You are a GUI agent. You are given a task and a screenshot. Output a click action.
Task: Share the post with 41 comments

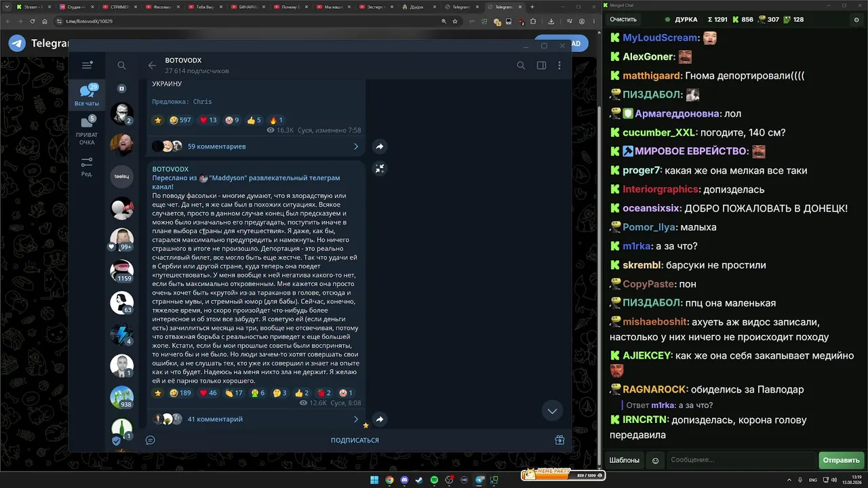click(x=380, y=420)
